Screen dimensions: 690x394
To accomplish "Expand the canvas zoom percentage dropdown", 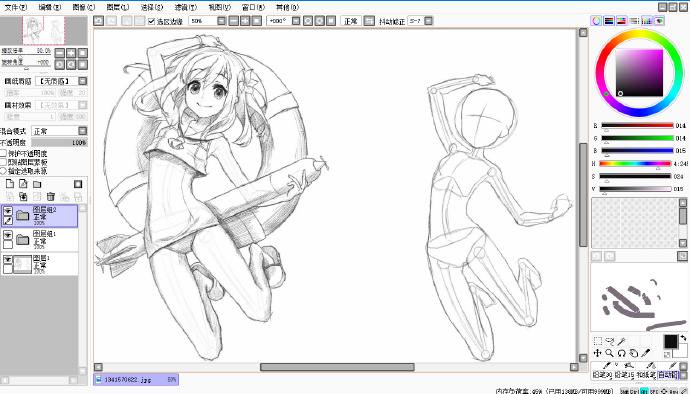I will (x=221, y=21).
